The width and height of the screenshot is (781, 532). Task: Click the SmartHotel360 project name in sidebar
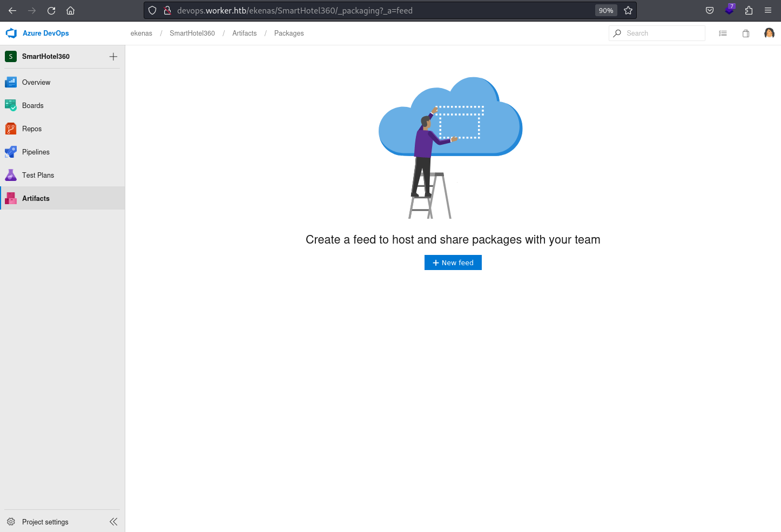pos(46,56)
